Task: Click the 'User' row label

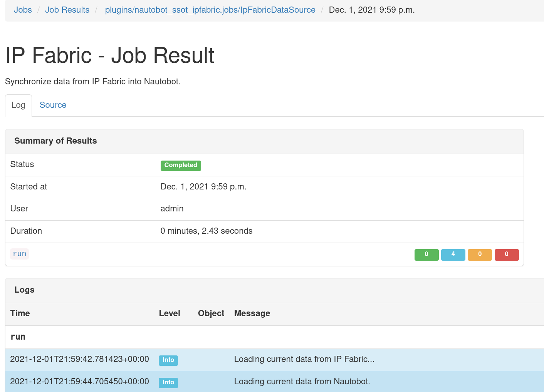Action: coord(19,209)
